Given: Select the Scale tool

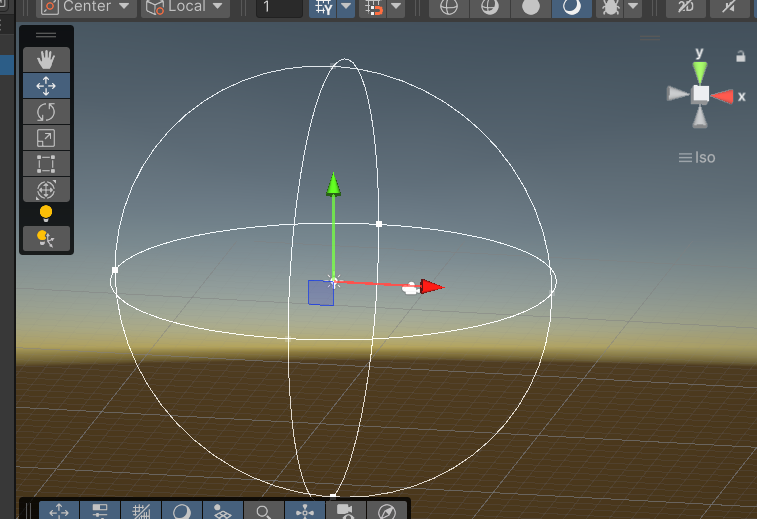Looking at the screenshot, I should [46, 138].
